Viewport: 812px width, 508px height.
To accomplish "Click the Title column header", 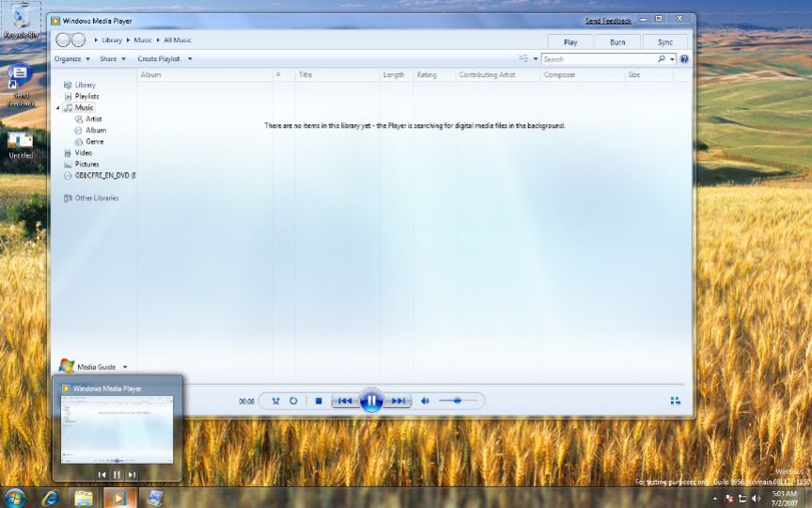I will [337, 75].
